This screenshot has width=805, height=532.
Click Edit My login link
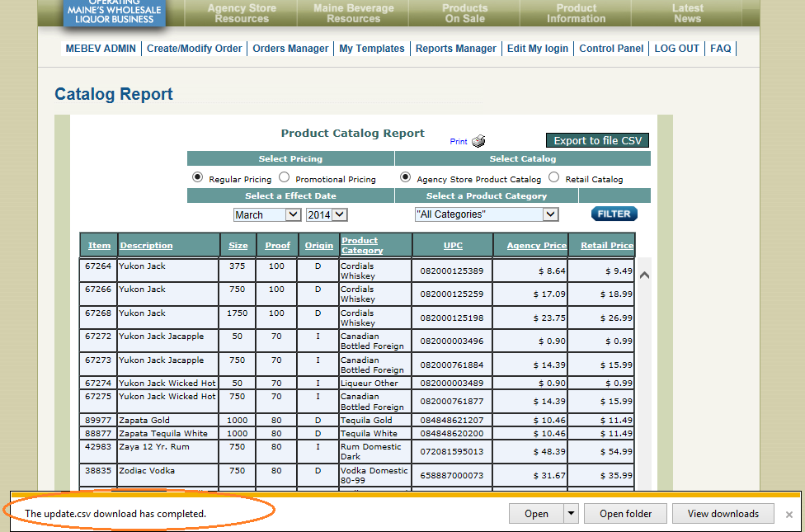coord(538,49)
